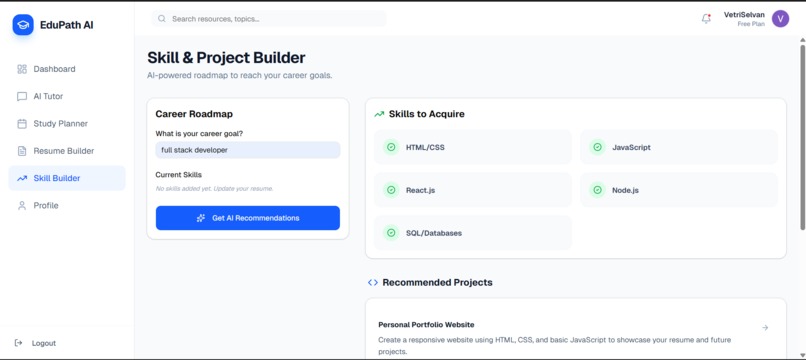Open notifications via the bell icon
This screenshot has width=806, height=360.
tap(706, 19)
